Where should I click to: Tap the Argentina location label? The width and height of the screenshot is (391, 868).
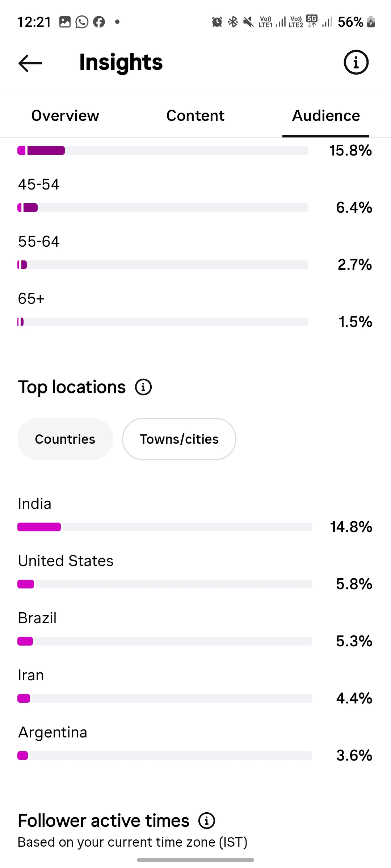53,732
